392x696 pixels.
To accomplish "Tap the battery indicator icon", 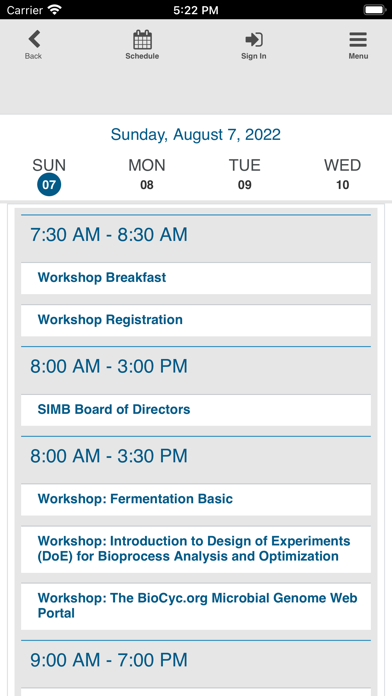I will [x=374, y=10].
